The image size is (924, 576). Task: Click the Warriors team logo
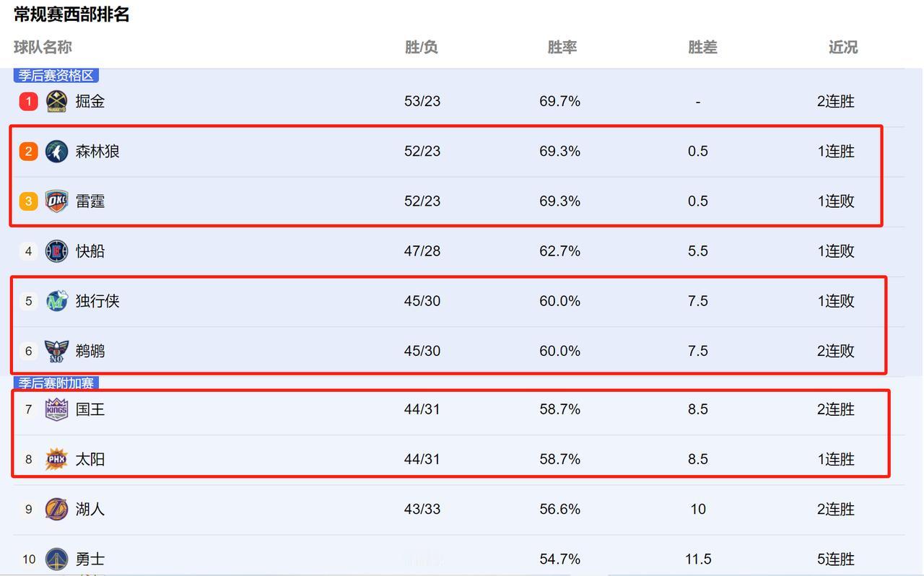click(56, 559)
